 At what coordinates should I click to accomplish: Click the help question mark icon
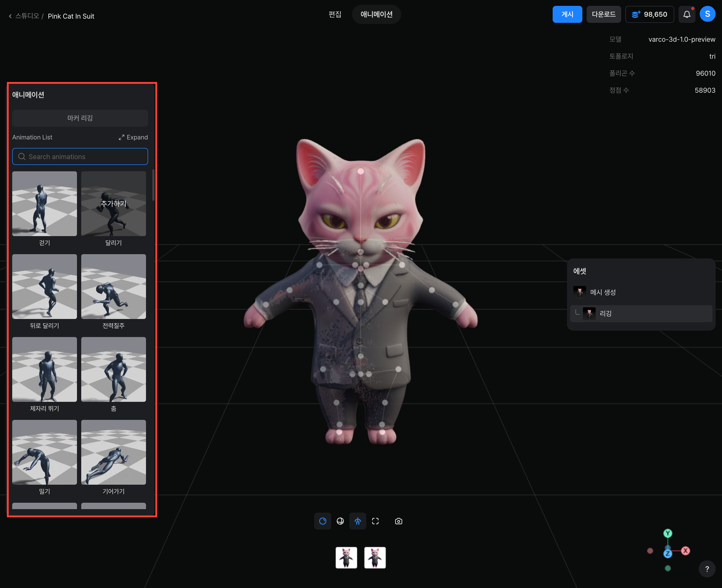[x=707, y=569]
